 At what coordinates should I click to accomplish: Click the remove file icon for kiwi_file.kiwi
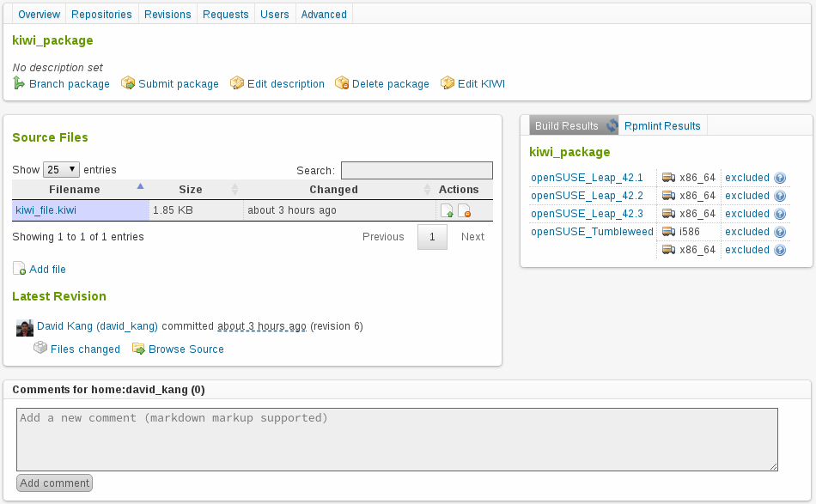[464, 210]
